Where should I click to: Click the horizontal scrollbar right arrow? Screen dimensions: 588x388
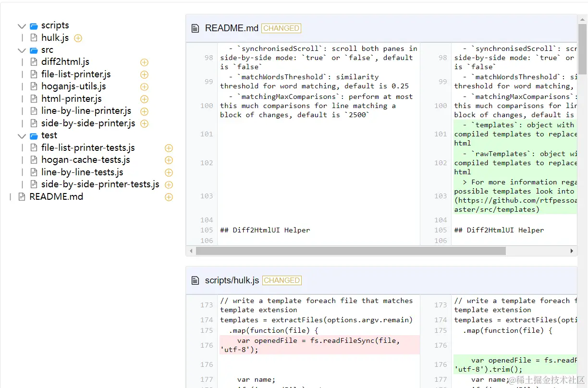(572, 251)
